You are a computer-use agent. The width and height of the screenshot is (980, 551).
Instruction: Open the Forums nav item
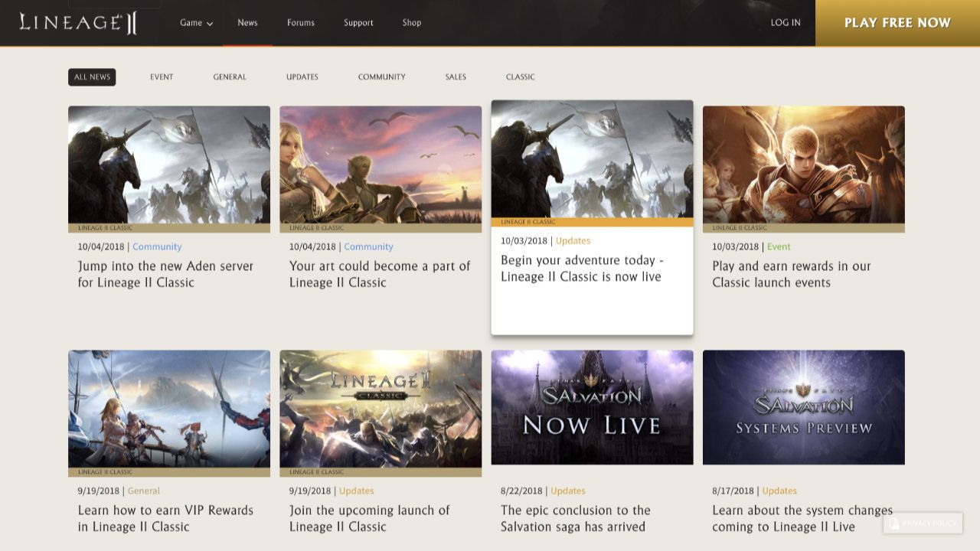pos(301,23)
